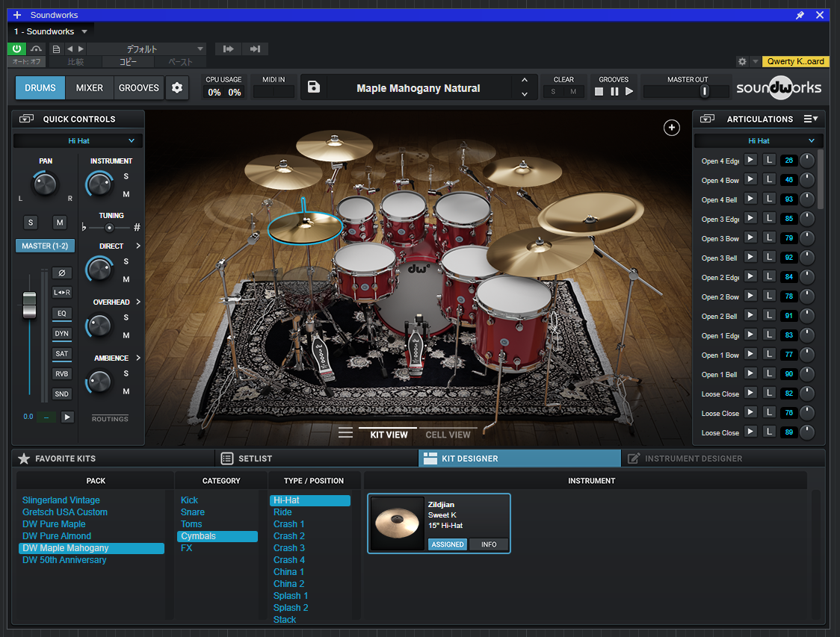Toggle the phase invert (Ø) button
840x637 pixels.
(61, 273)
